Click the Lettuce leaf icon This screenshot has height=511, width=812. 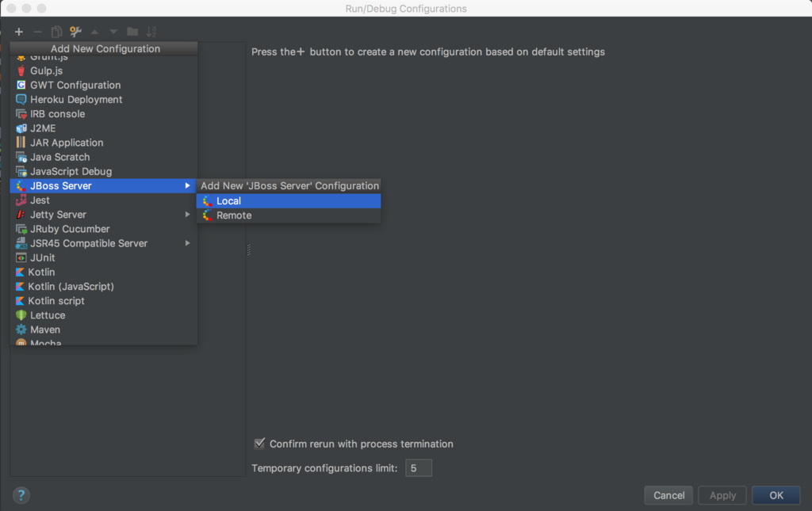[21, 315]
